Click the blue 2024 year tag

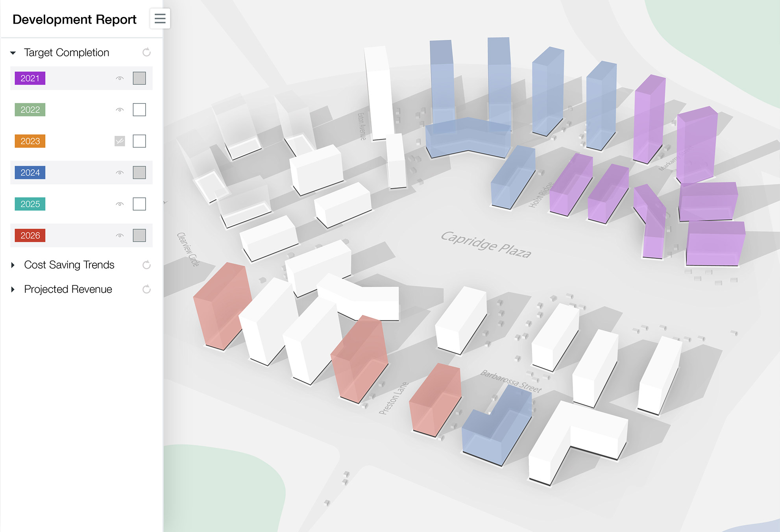pos(30,173)
